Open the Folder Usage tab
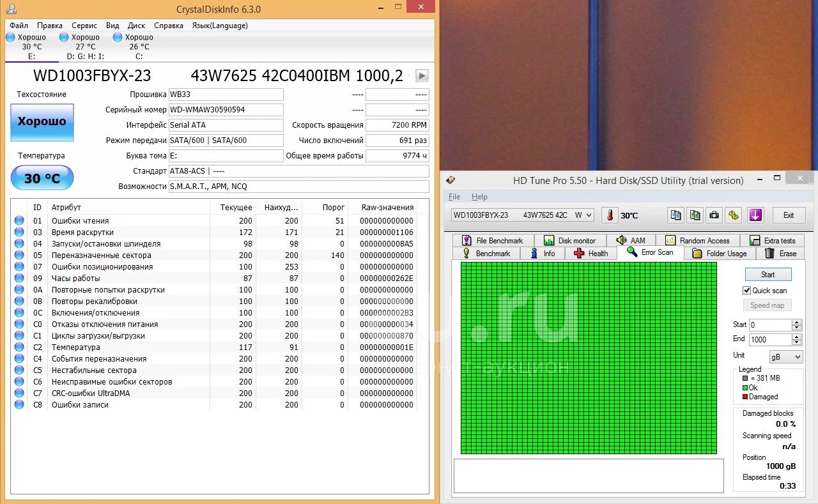This screenshot has height=504, width=818. [x=720, y=254]
